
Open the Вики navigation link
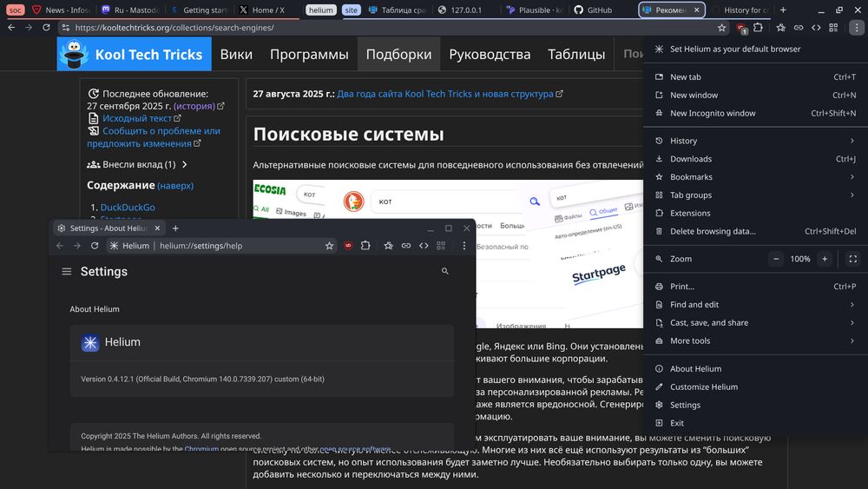(236, 54)
